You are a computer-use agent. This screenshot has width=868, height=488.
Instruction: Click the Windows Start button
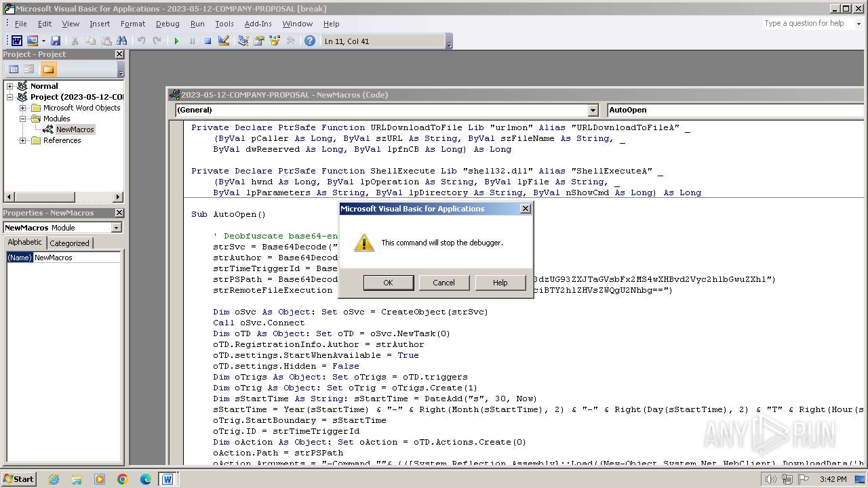pyautogui.click(x=18, y=479)
